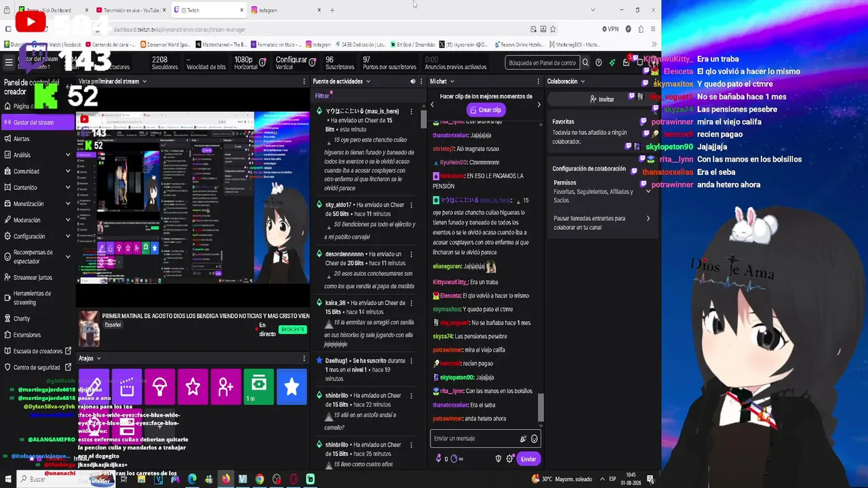Click the clip clapperboard shortcut tile
This screenshot has width=868, height=488.
127,386
